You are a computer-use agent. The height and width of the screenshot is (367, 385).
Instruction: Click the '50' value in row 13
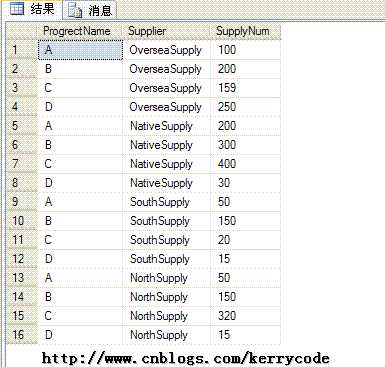coord(246,278)
